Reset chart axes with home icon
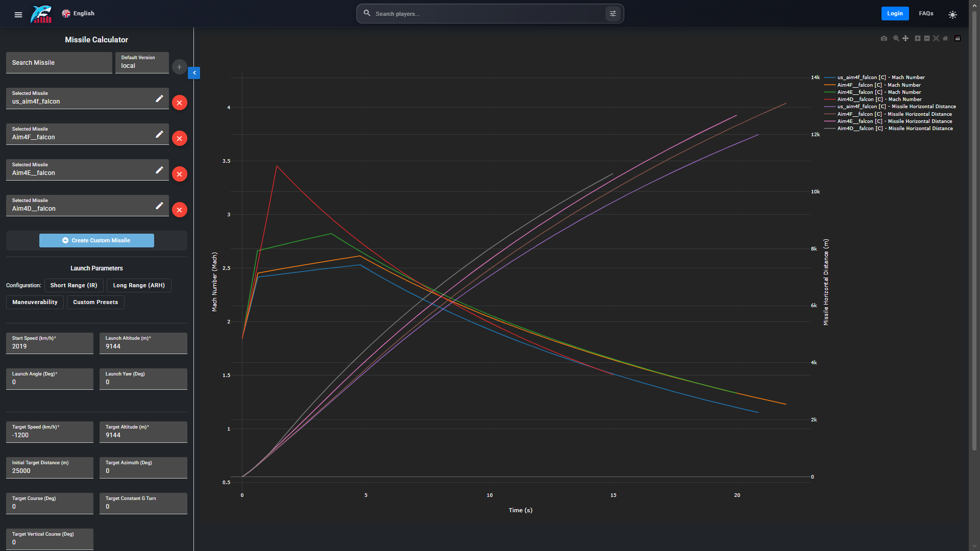The image size is (980, 551). 945,38
